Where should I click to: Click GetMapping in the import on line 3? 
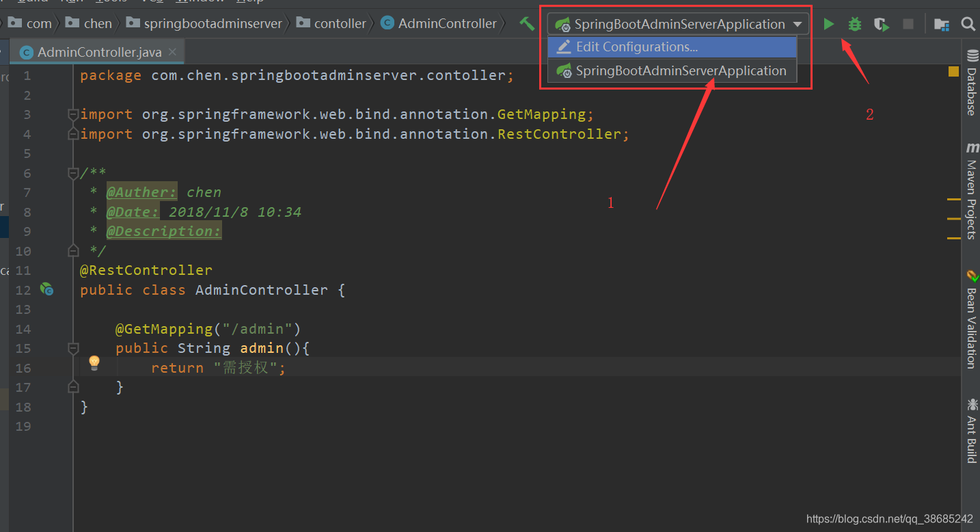pyautogui.click(x=541, y=114)
